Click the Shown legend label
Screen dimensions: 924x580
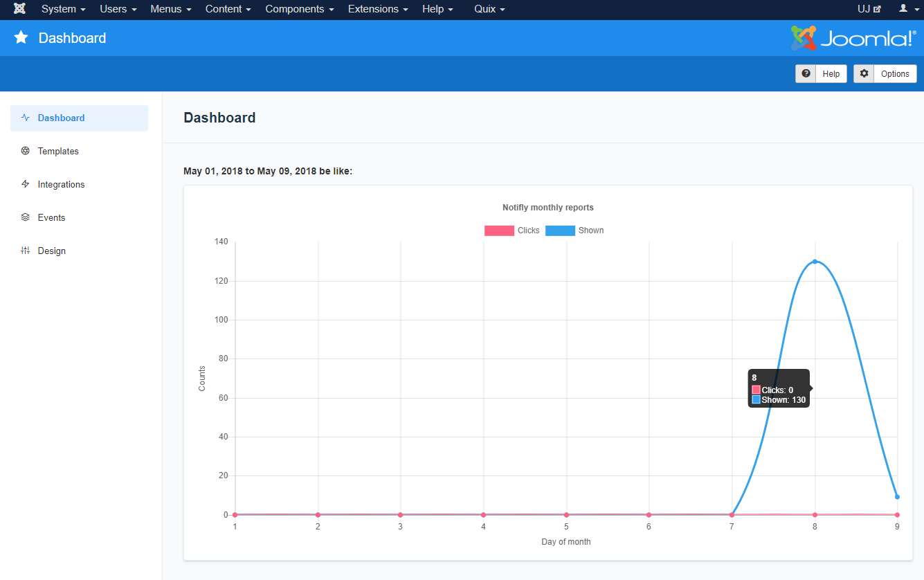coord(591,230)
